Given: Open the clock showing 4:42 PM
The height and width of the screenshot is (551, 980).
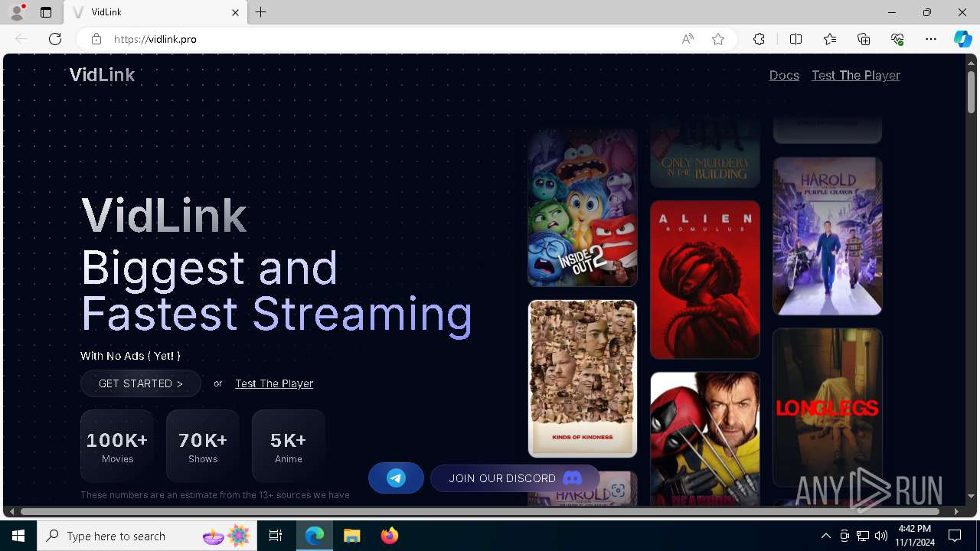Looking at the screenshot, I should coord(915,536).
